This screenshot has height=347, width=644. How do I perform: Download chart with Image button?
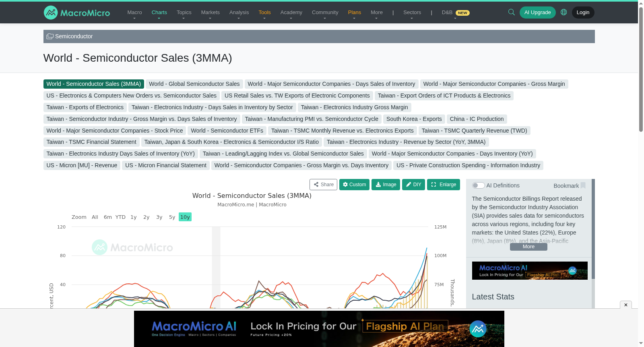386,185
